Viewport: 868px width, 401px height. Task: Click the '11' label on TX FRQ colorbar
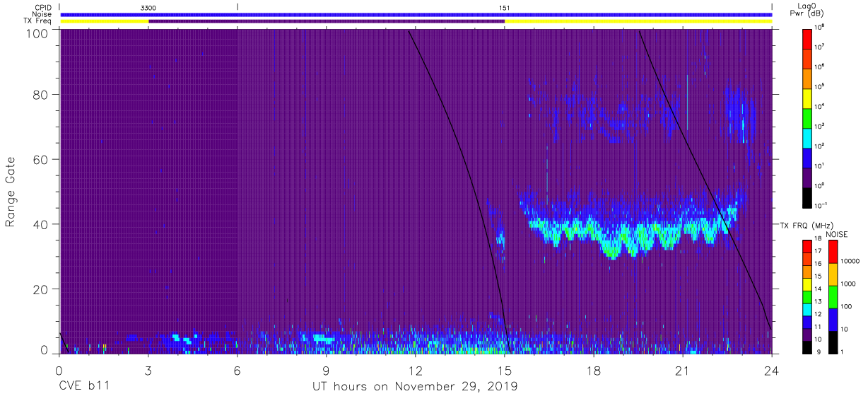pos(819,326)
